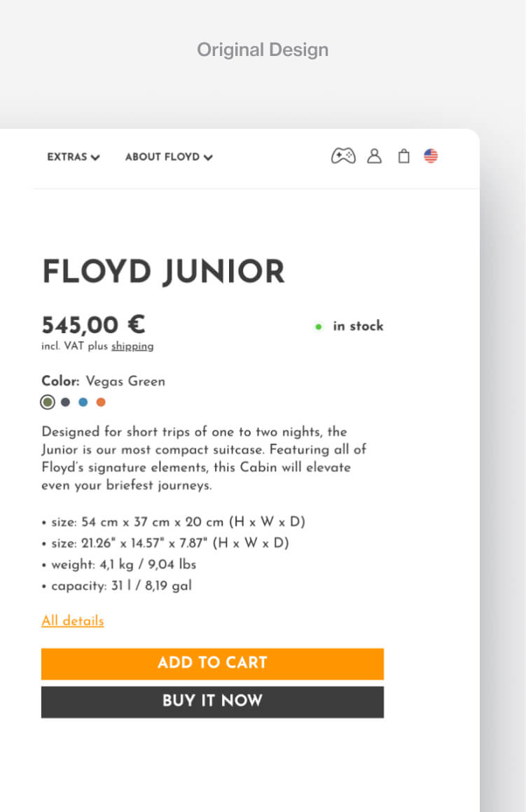Open the All details link
Screen dimensions: 526x812
[73, 621]
